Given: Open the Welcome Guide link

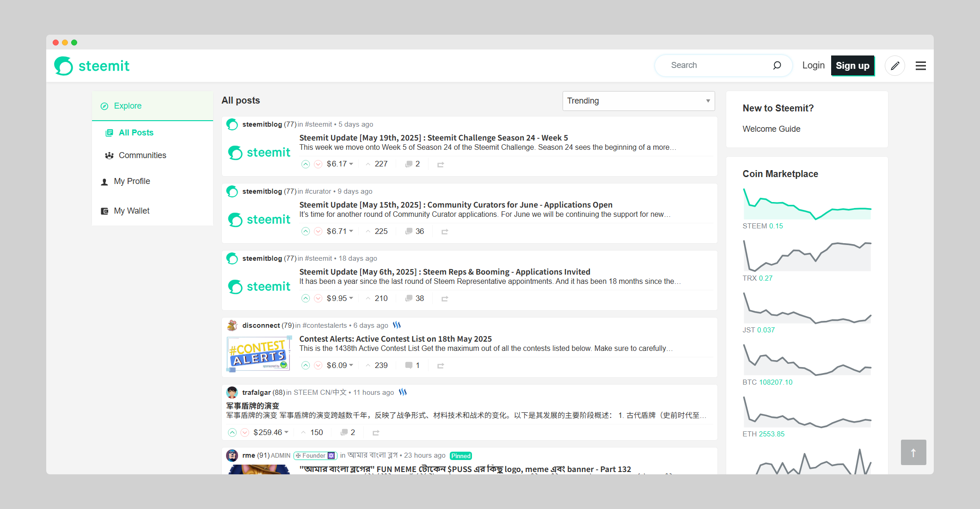Looking at the screenshot, I should pyautogui.click(x=771, y=129).
